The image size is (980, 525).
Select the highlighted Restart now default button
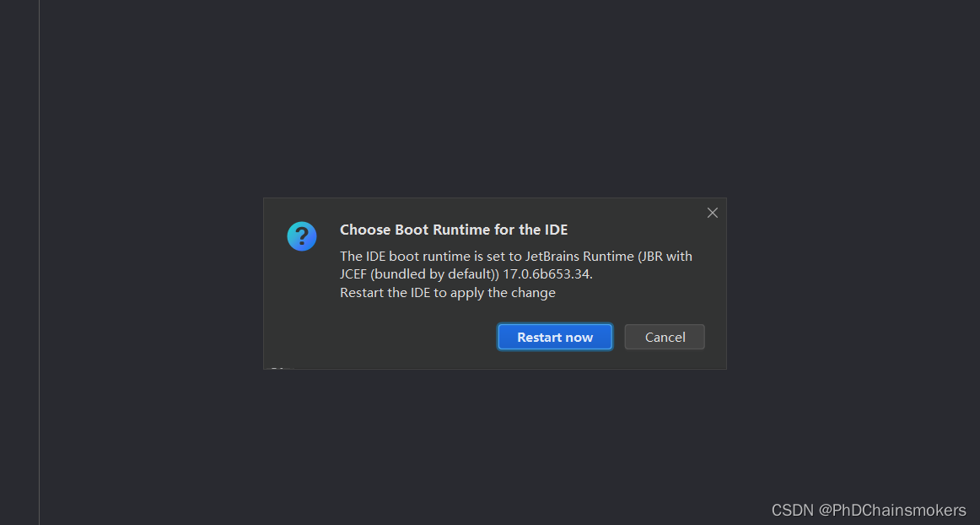tap(554, 337)
